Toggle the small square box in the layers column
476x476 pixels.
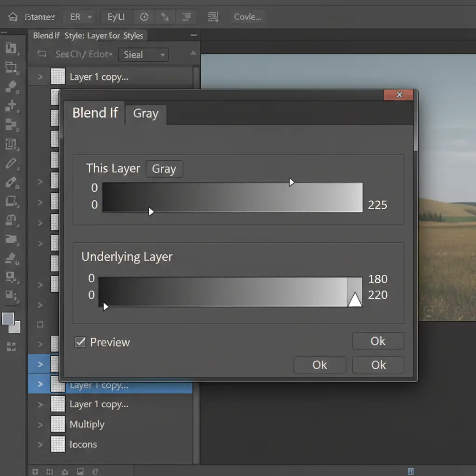coord(40,324)
